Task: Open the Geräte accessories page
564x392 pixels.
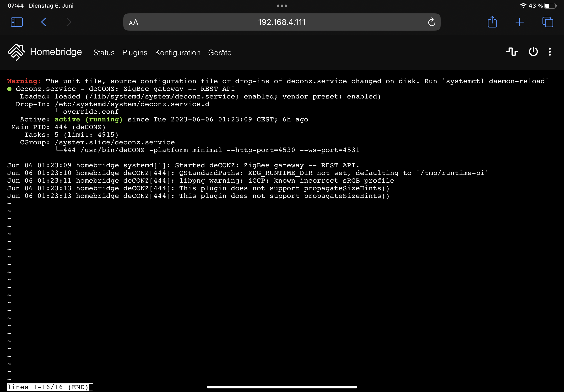Action: coord(220,53)
